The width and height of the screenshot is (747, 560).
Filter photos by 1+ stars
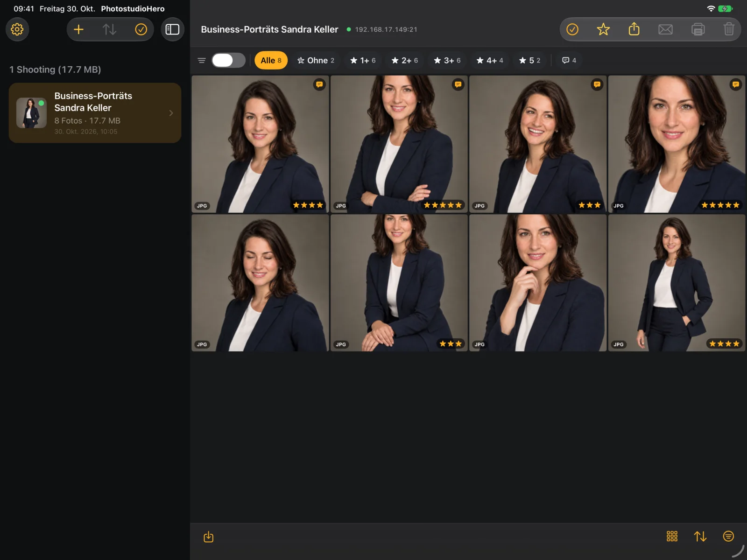(x=363, y=60)
